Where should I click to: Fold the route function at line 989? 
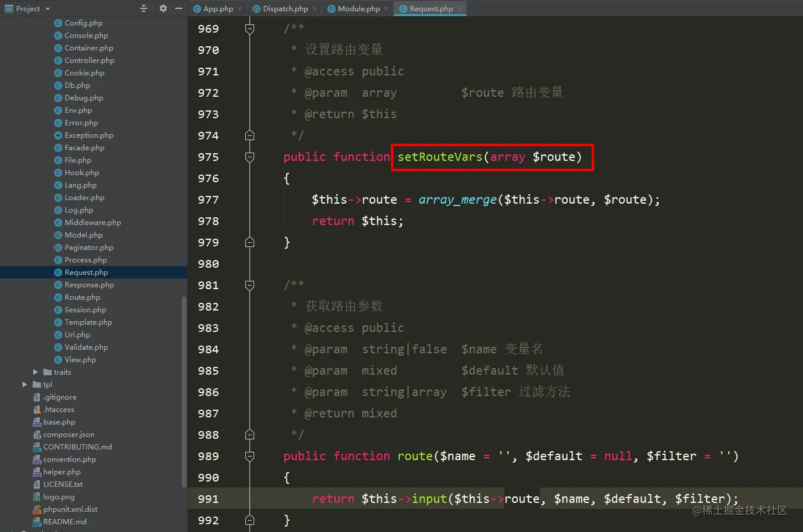coord(249,456)
